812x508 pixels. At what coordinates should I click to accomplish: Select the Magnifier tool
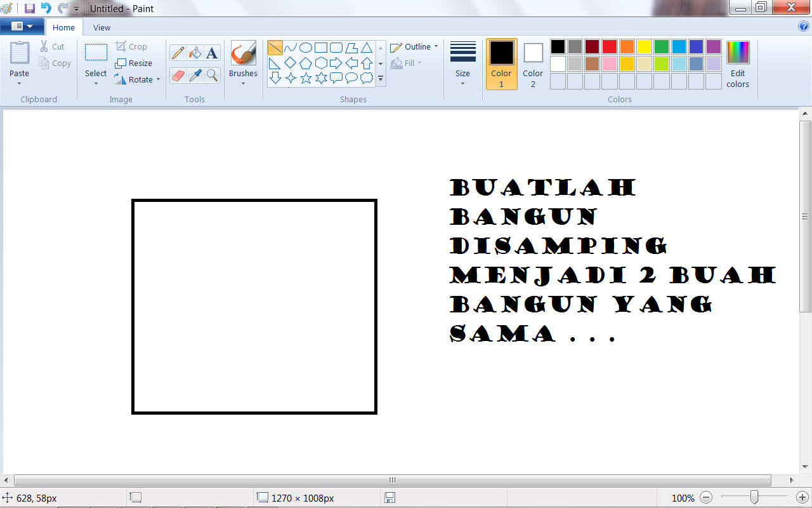point(212,76)
